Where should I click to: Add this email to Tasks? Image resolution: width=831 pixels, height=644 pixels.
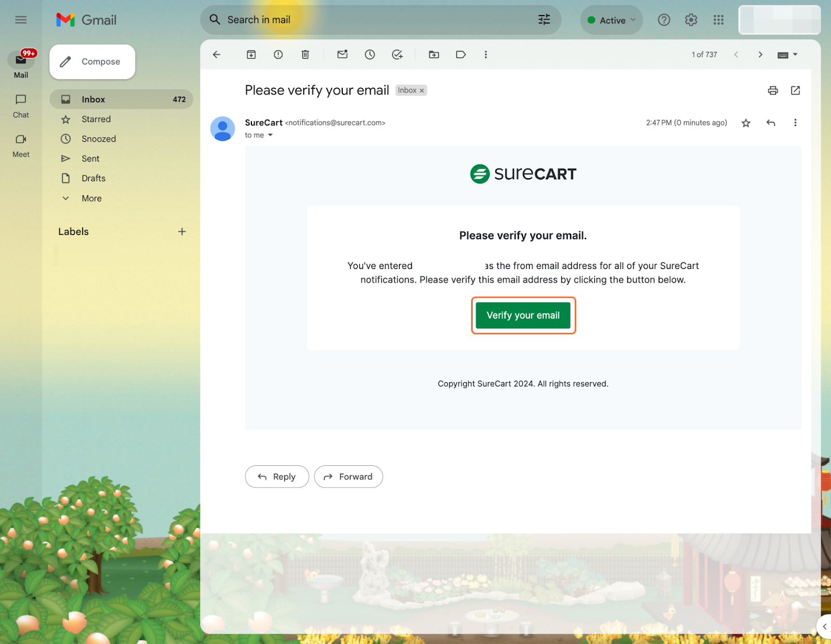click(x=397, y=55)
